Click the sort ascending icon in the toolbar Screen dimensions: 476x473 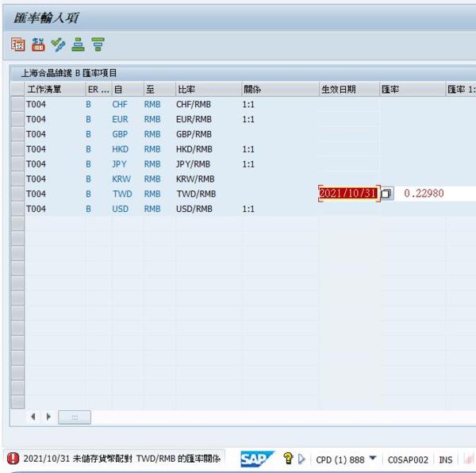(x=78, y=45)
